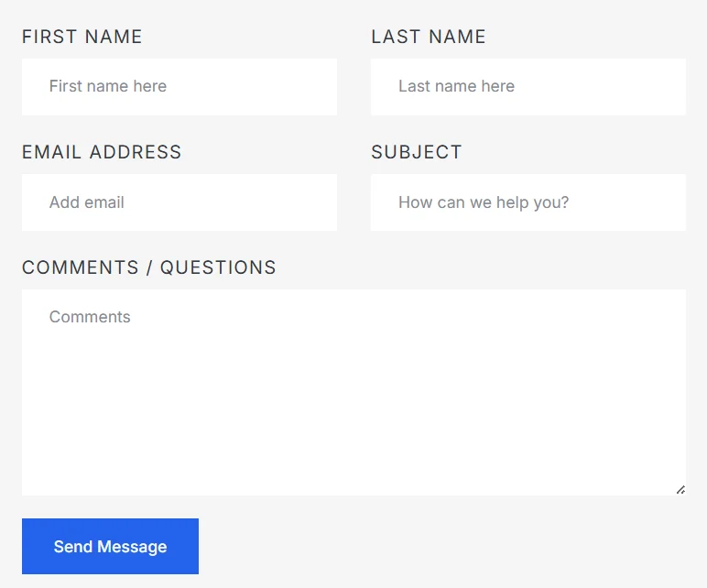Focus the First Name input field
The width and height of the screenshot is (707, 588).
(x=179, y=87)
